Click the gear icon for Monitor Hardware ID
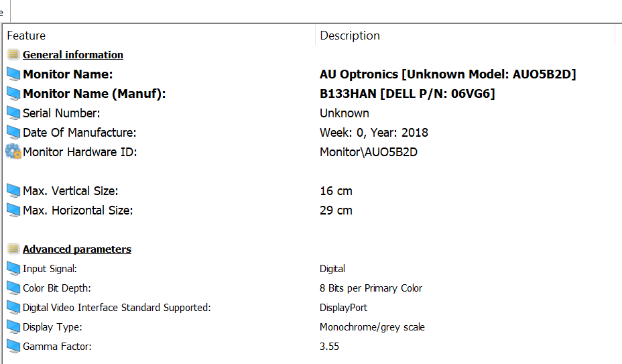The image size is (622, 364). click(13, 151)
